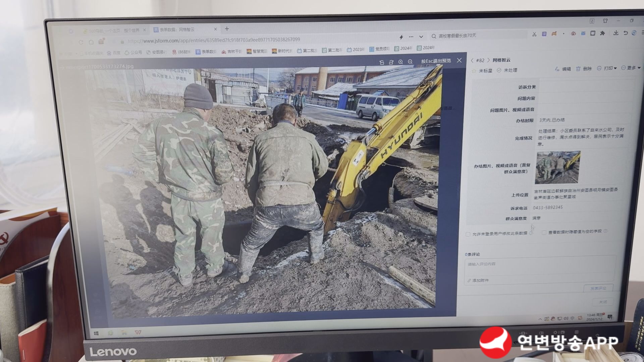644x362 pixels.
Task: Go to the next entry arrow after #82
Action: point(489,60)
